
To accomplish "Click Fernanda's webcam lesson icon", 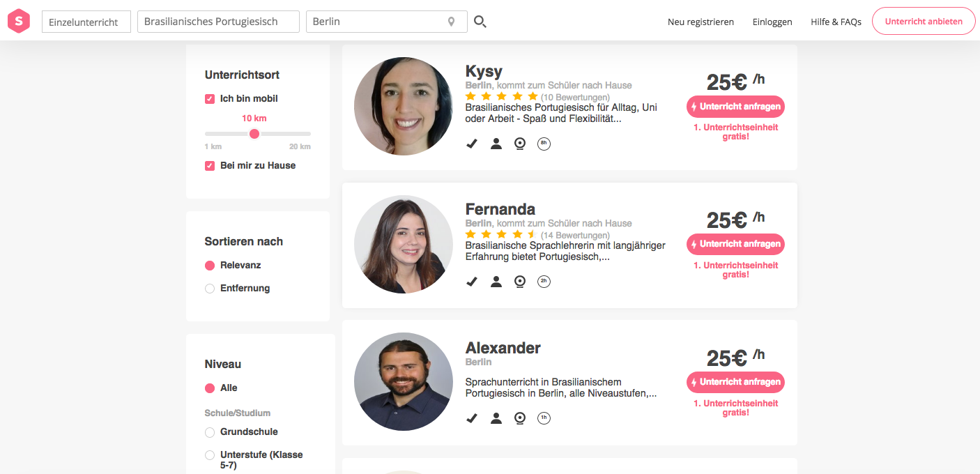I will 519,282.
